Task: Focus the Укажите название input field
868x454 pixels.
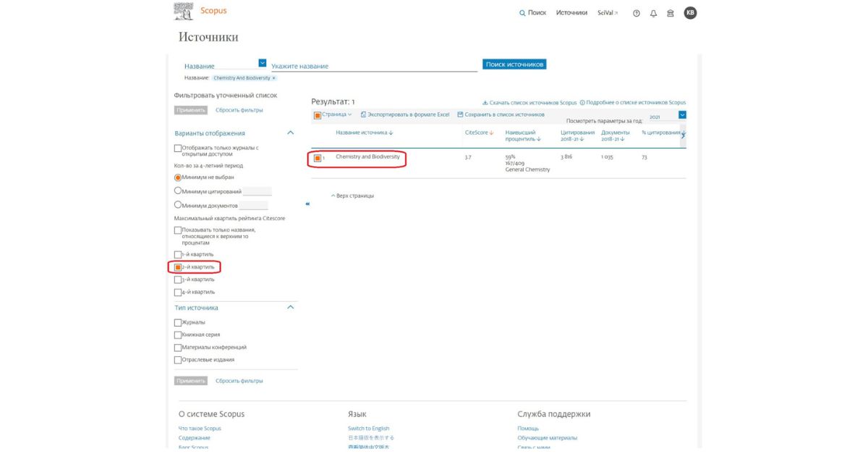Action: 373,66
